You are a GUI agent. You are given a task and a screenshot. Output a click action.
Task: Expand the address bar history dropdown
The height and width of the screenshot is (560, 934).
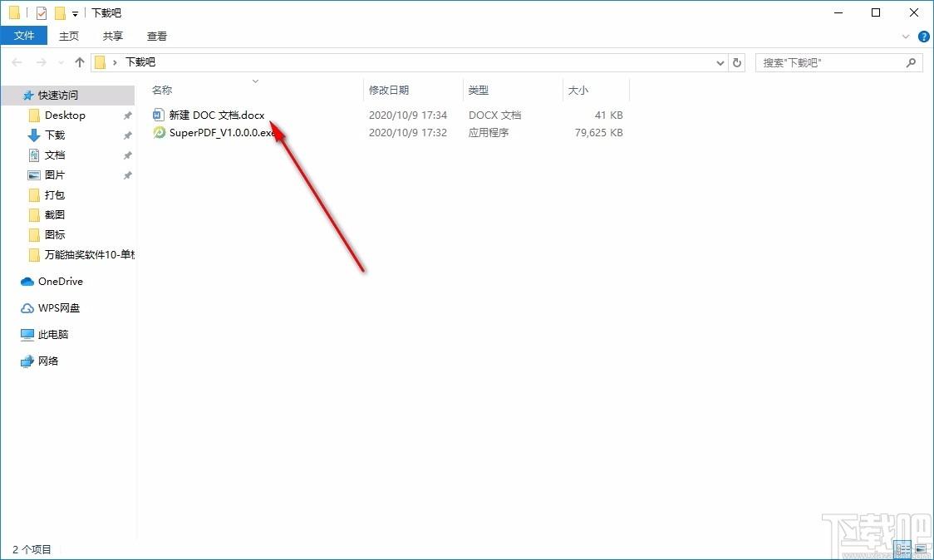point(720,62)
